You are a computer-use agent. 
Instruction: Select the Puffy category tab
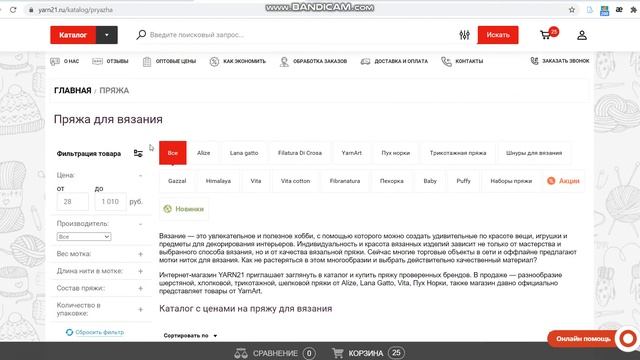coord(463,181)
